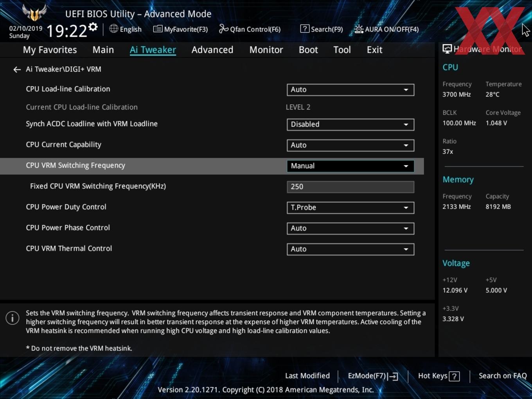Click the 2133 MHz memory frequency value
The image size is (532, 399).
[457, 207]
